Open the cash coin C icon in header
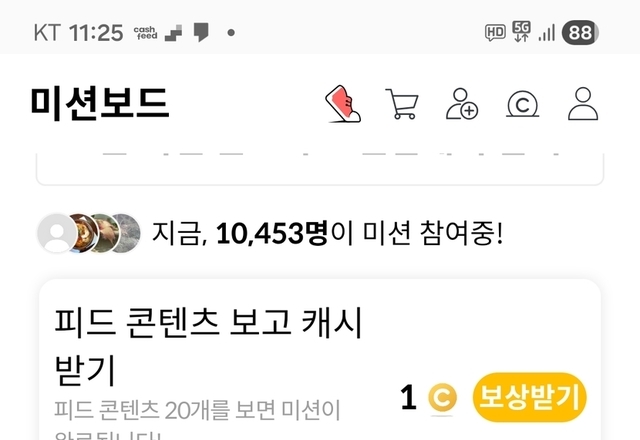Image resolution: width=640 pixels, height=440 pixels. point(522,104)
